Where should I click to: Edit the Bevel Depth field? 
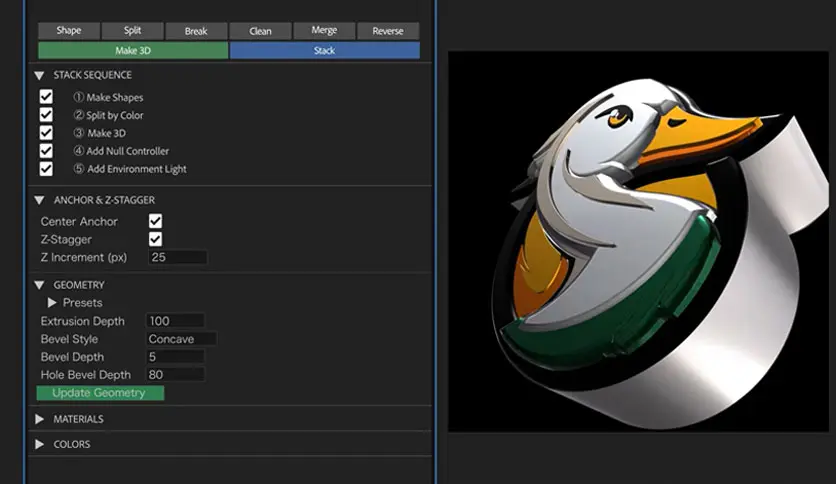[x=175, y=357]
